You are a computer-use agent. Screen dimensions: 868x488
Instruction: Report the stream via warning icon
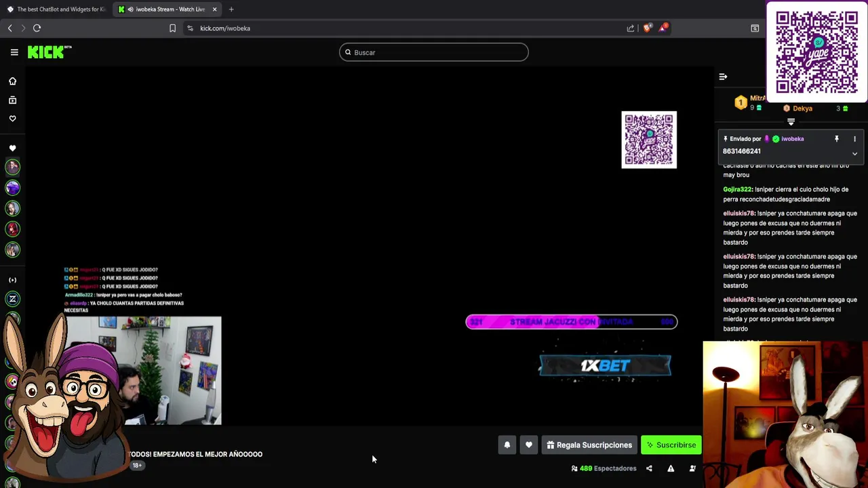click(671, 468)
